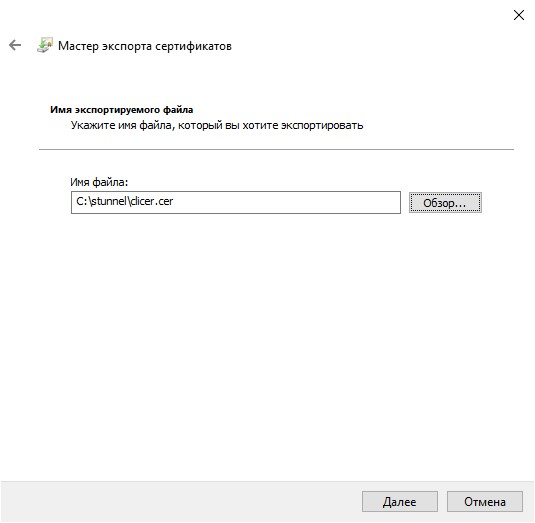Click the horizontal separator line under the heading
This screenshot has height=523, width=535.
coord(276,149)
